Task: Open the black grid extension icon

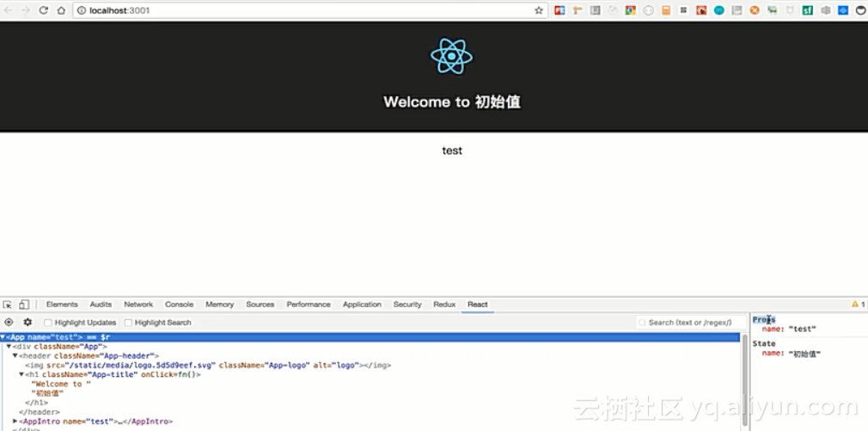Action: point(684,10)
